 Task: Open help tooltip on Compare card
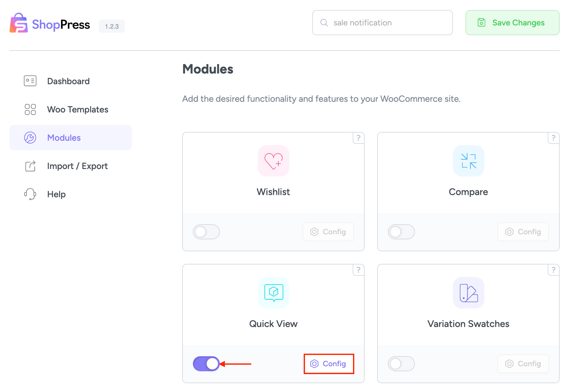pyautogui.click(x=553, y=138)
